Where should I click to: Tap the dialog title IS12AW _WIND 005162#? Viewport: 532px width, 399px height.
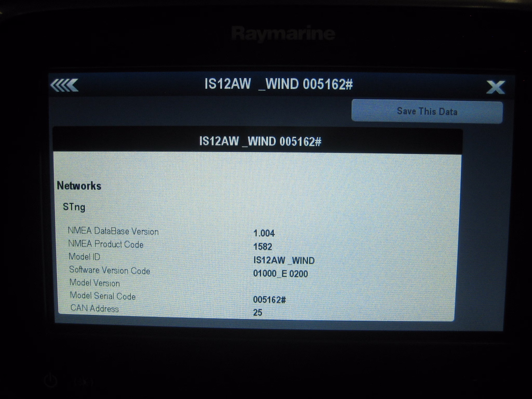click(x=278, y=84)
